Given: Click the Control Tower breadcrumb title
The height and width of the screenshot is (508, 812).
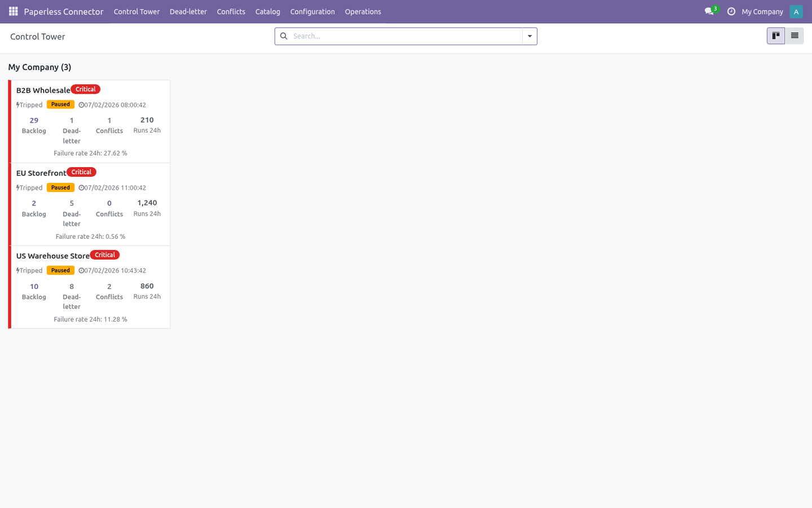Looking at the screenshot, I should [x=38, y=37].
